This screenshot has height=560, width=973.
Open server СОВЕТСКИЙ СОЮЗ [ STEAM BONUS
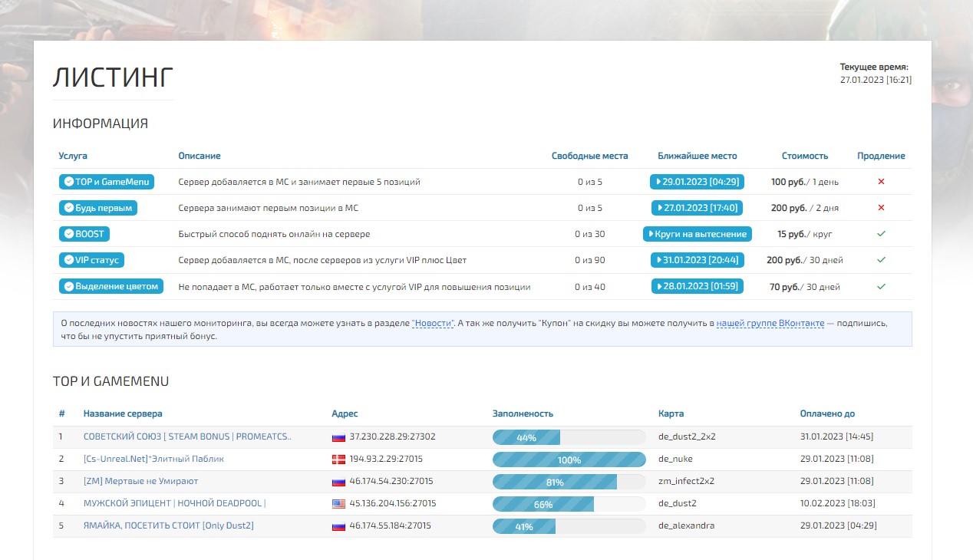186,437
